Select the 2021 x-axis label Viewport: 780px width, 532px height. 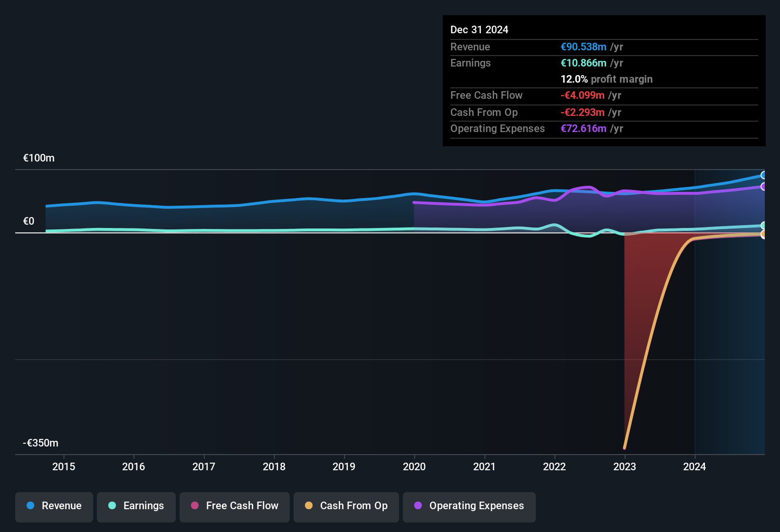pos(485,466)
